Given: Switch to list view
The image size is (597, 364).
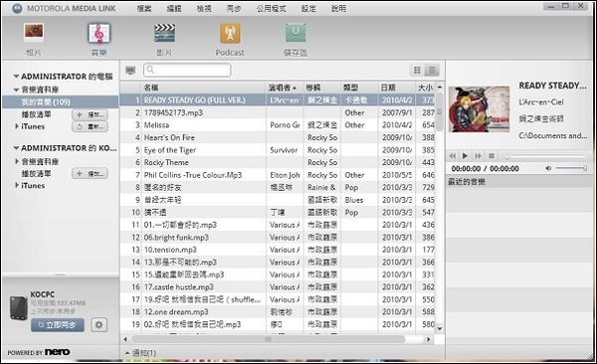Looking at the screenshot, I should point(432,70).
